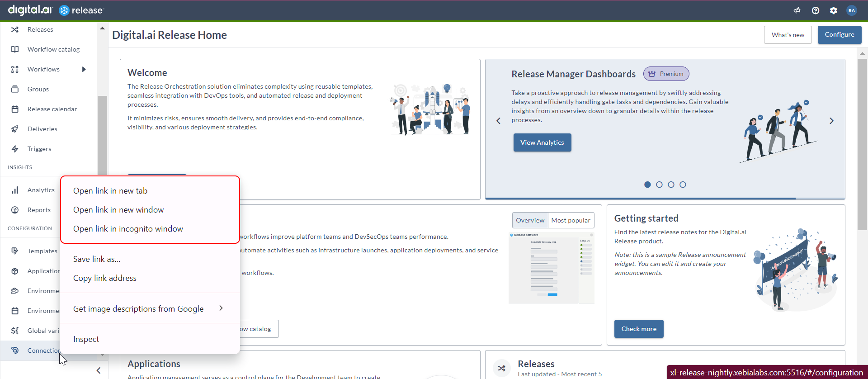Image resolution: width=868 pixels, height=379 pixels.
Task: Click the Reports icon in sidebar
Action: [15, 210]
